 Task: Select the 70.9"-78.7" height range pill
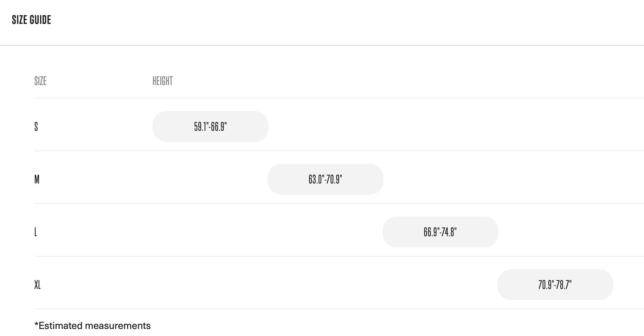[555, 285]
